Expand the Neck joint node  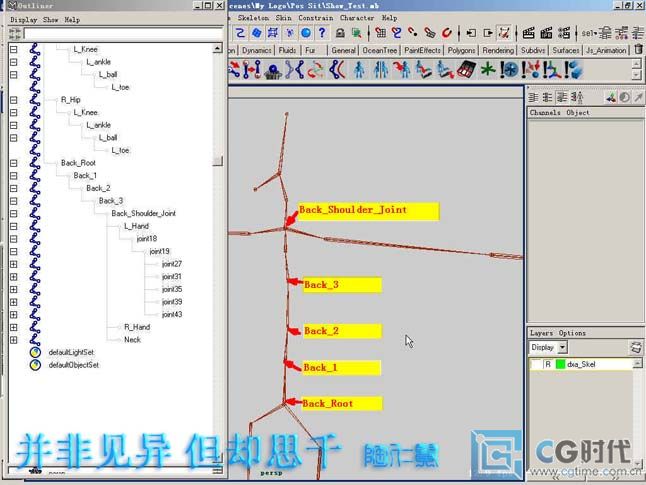14,340
